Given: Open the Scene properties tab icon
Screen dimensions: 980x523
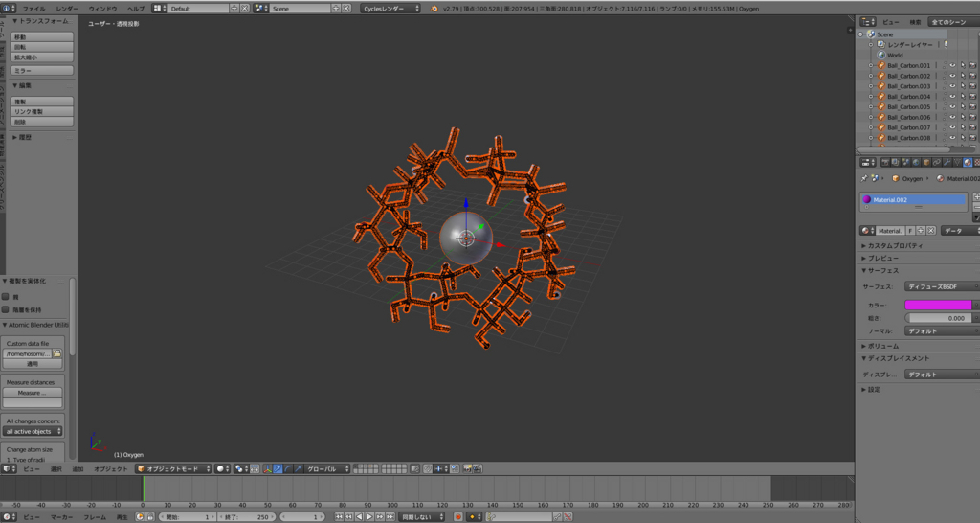Looking at the screenshot, I should point(905,162).
